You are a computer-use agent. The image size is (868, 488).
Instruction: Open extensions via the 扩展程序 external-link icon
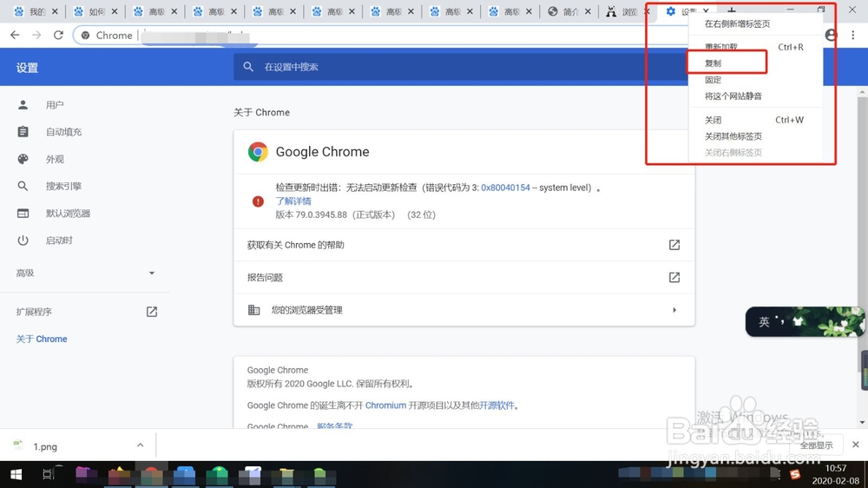point(152,312)
